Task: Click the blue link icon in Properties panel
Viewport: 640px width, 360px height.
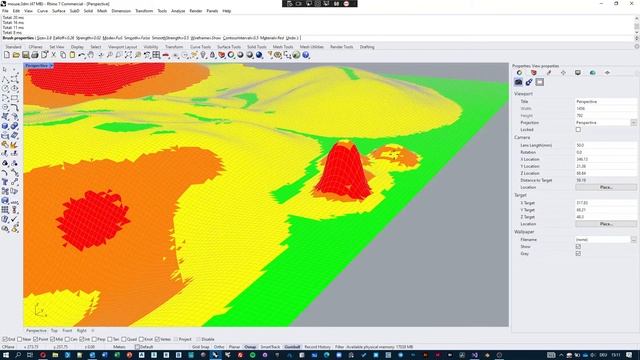Action: click(529, 82)
